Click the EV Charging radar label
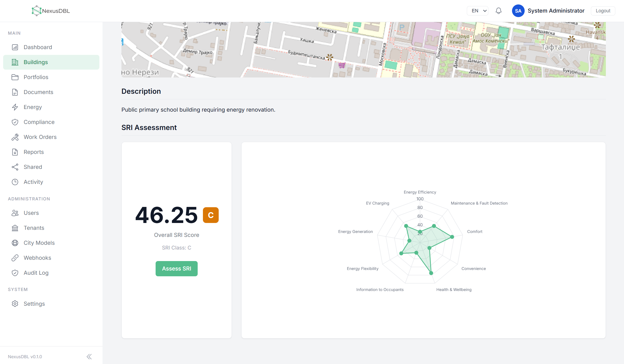Screen dimensions: 624x364 click(378, 203)
